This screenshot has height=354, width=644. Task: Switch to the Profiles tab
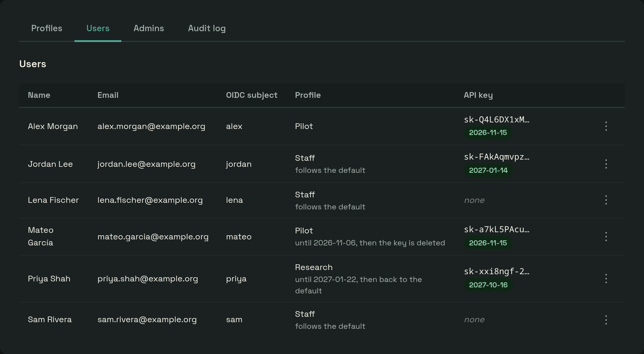pyautogui.click(x=47, y=28)
